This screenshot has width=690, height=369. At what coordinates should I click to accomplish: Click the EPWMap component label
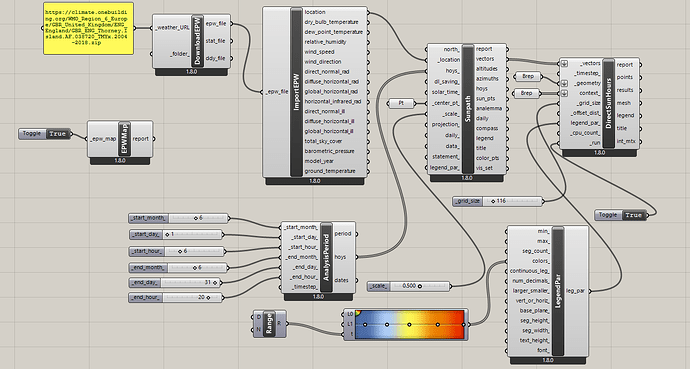pyautogui.click(x=125, y=139)
